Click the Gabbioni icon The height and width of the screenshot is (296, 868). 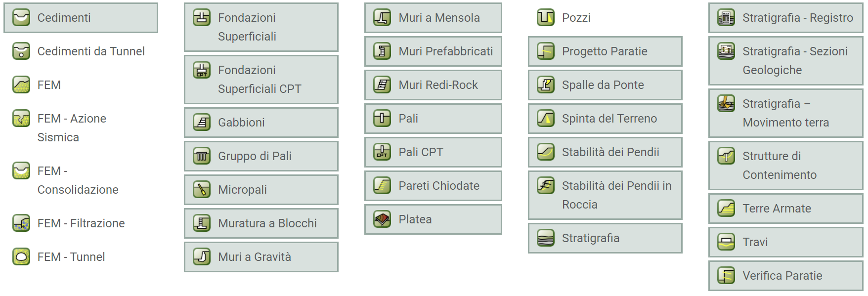[x=202, y=123]
